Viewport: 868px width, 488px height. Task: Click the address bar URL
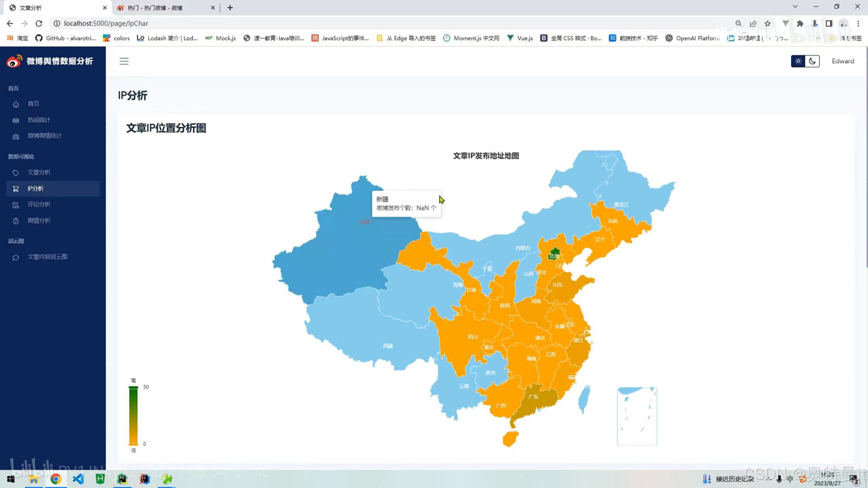click(x=106, y=24)
